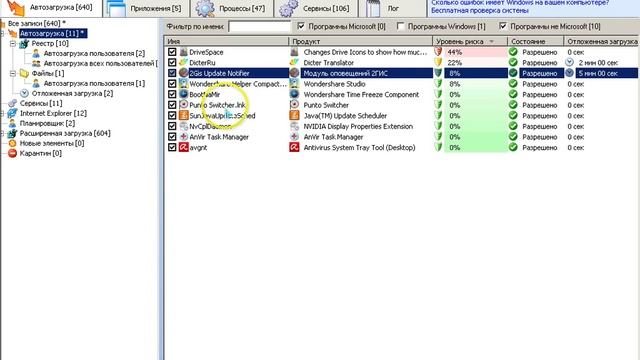Screen dimensions: 640x360
Task: Uncheck the DriveSpace startup entry
Action: 172,52
